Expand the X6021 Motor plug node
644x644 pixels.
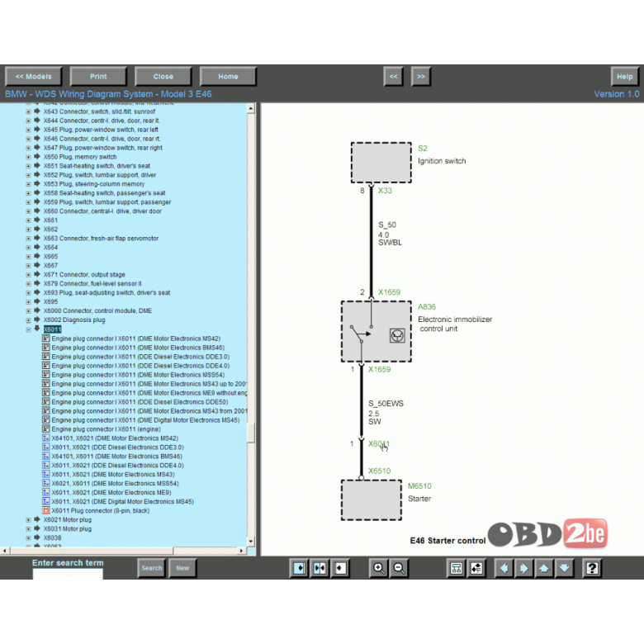tap(28, 520)
